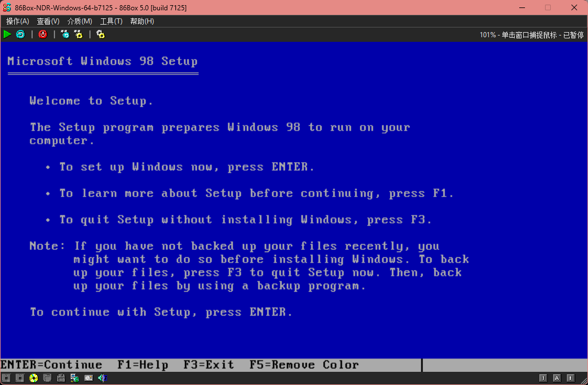Click 'F1=Help' in the setup footer
Viewport: 588px width, 385px height.
pos(143,365)
